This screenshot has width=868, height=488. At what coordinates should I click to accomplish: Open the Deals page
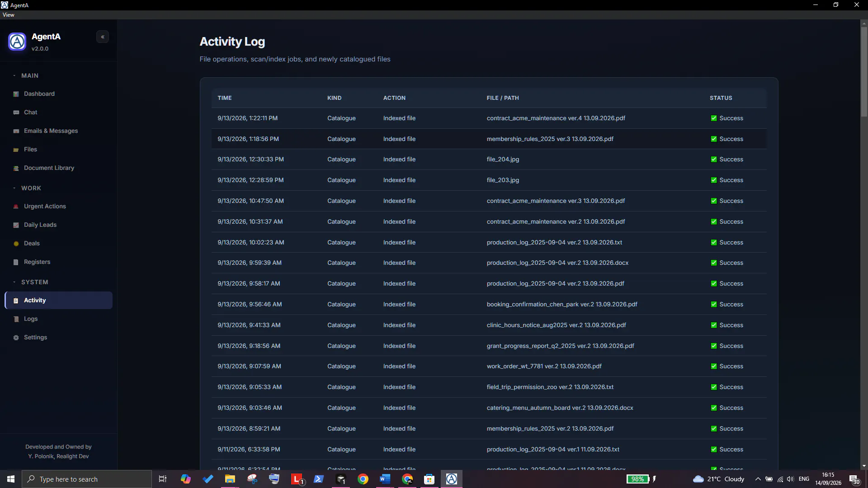(x=58, y=243)
